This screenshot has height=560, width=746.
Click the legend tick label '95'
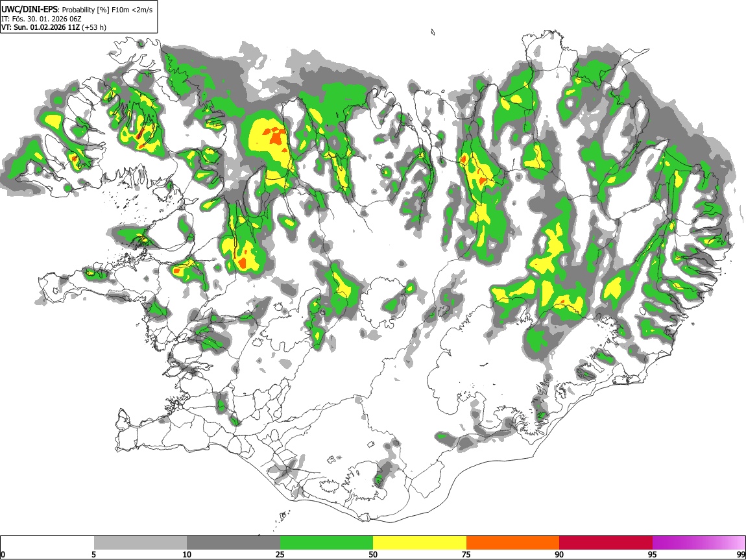point(653,554)
